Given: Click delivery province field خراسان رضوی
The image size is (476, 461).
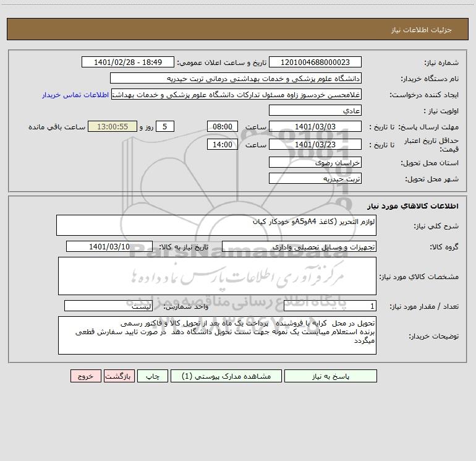Looking at the screenshot, I should click(x=315, y=162).
